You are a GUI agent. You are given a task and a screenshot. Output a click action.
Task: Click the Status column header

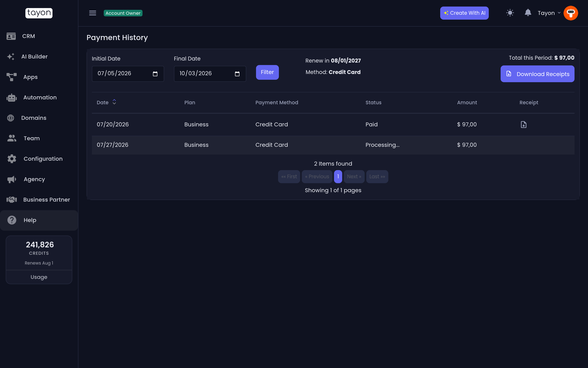coord(373,102)
